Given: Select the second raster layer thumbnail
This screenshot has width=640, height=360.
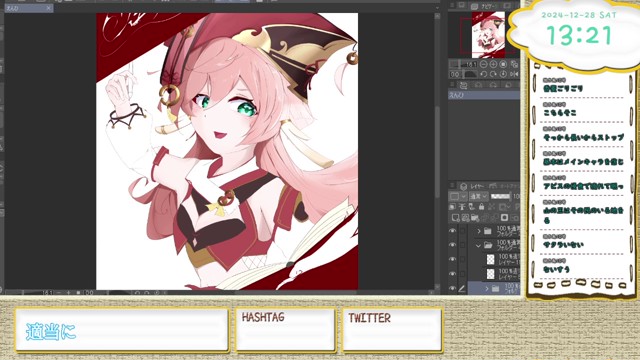Looking at the screenshot, I should [491, 273].
